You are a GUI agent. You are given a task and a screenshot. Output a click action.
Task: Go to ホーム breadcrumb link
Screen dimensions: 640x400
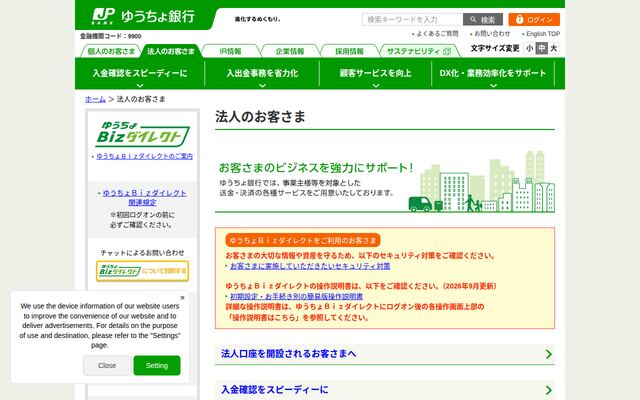coord(95,99)
